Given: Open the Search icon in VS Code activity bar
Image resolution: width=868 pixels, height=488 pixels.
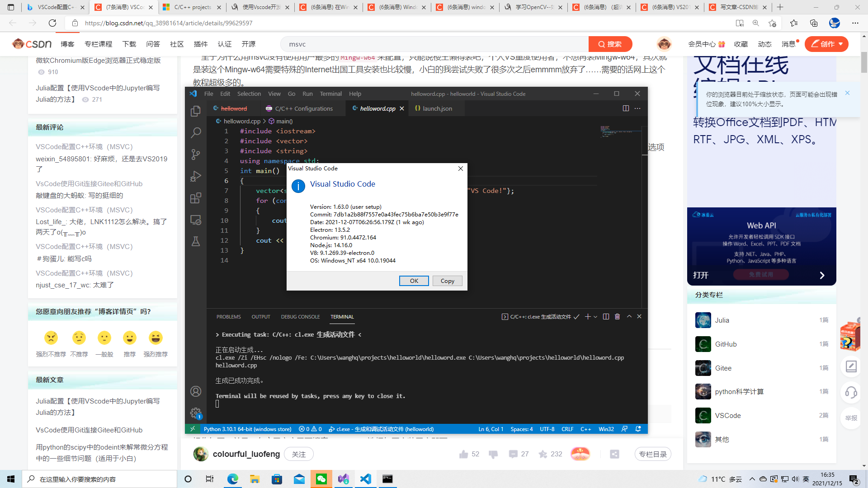Looking at the screenshot, I should [x=196, y=133].
